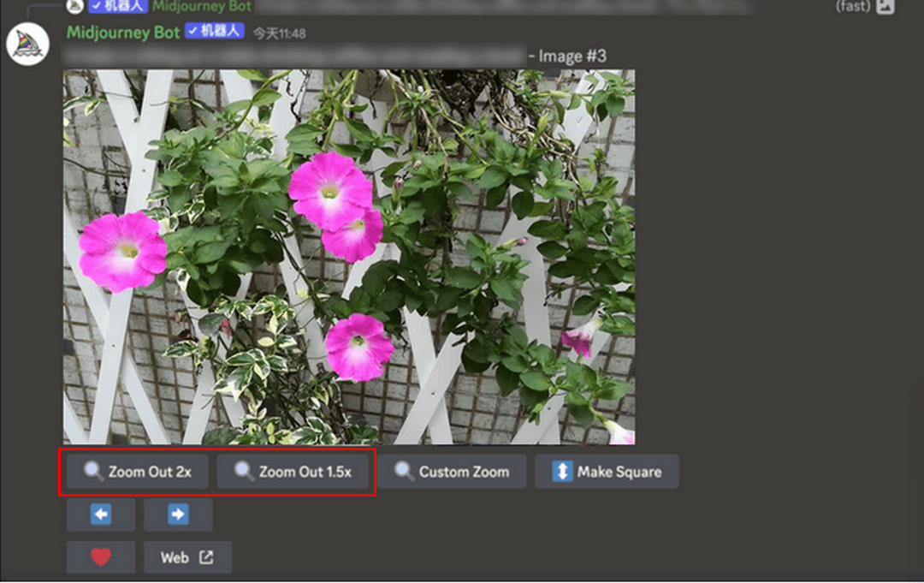
Task: Click the 机器人 badge in the reply reference line
Action: tap(118, 6)
